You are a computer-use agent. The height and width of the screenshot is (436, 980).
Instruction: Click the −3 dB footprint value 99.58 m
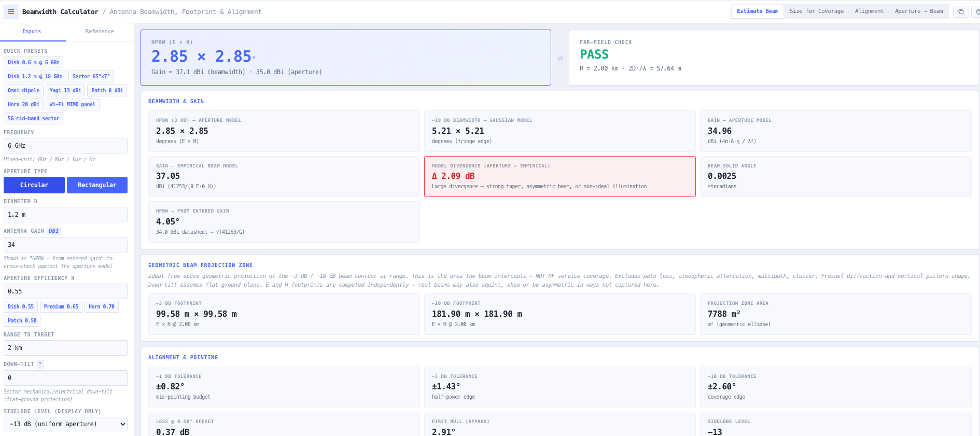[x=197, y=314]
